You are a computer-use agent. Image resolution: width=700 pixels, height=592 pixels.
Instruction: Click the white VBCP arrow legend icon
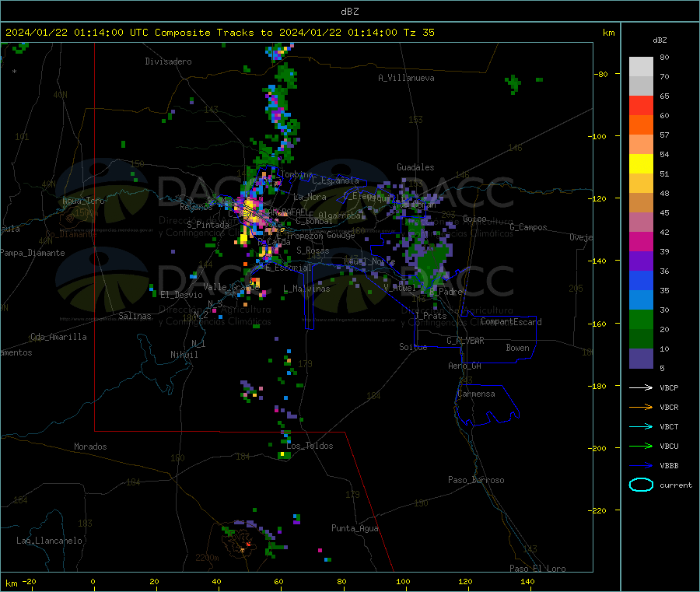[641, 387]
